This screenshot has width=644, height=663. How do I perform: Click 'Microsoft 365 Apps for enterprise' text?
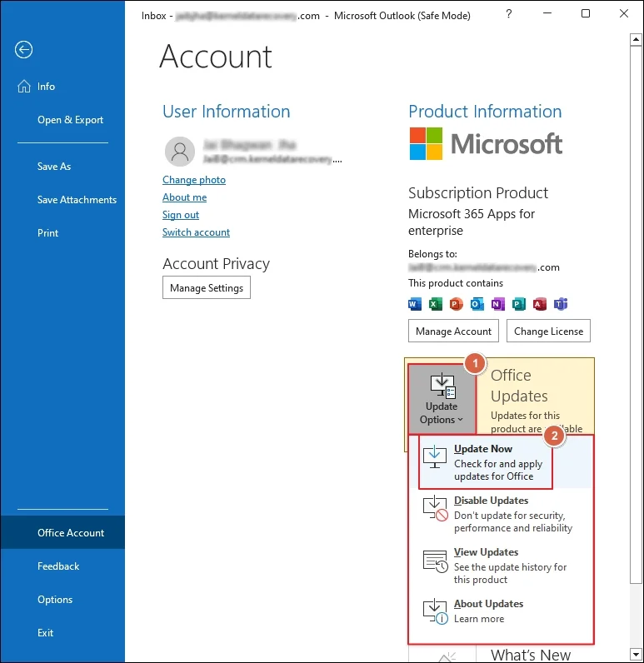point(472,222)
